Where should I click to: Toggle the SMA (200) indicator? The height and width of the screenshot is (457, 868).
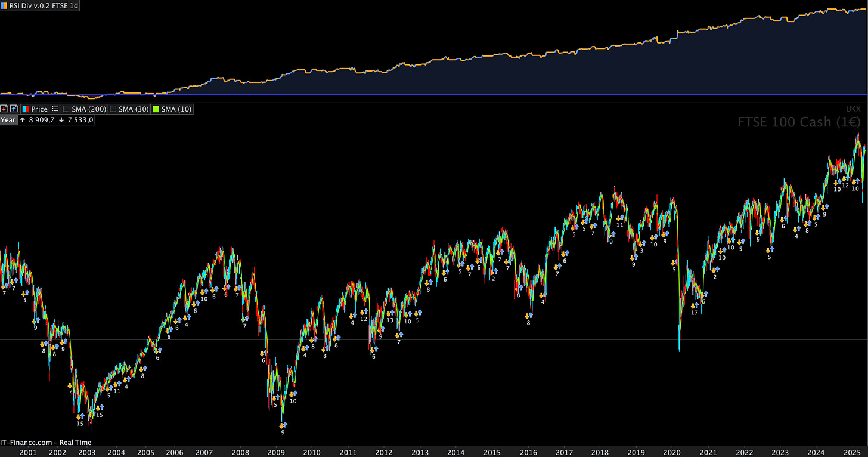[x=85, y=109]
